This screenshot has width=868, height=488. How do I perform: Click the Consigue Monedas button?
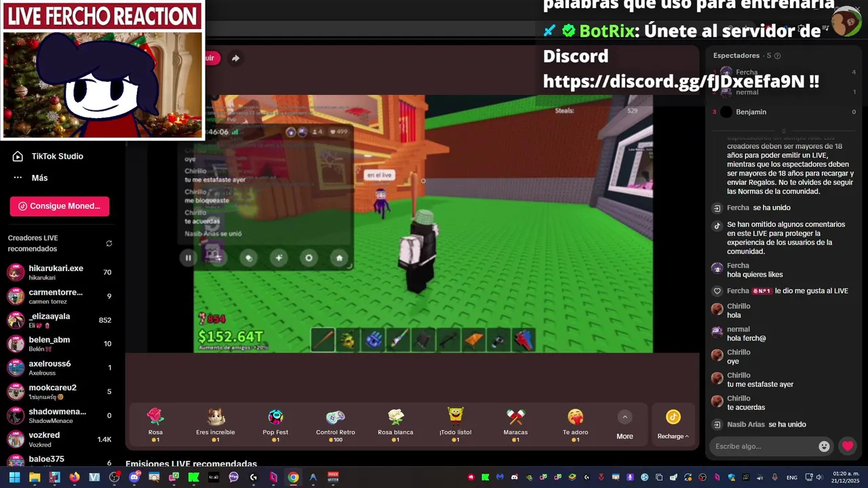point(60,206)
